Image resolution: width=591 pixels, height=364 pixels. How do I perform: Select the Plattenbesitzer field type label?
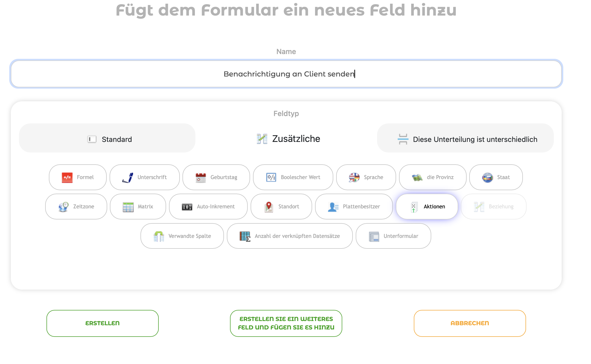pyautogui.click(x=361, y=207)
